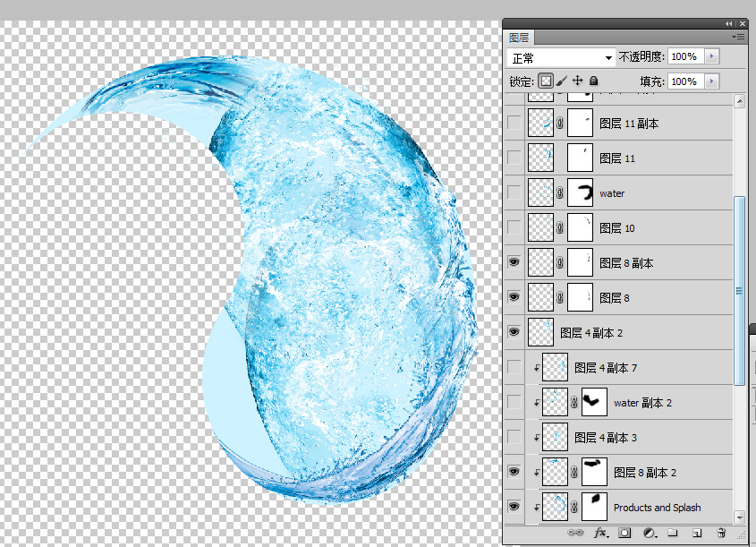
Task: Click the layers list scroll up arrow
Action: [739, 101]
